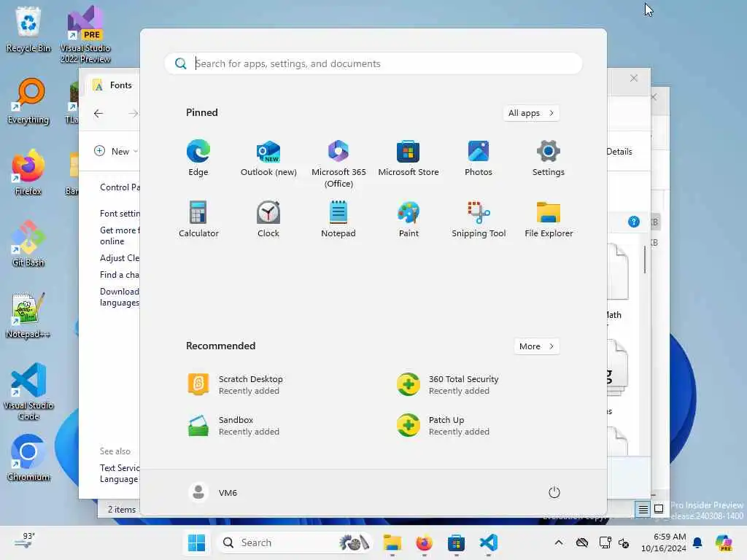
Task: Open Copilot preview icon in taskbar
Action: tap(724, 542)
